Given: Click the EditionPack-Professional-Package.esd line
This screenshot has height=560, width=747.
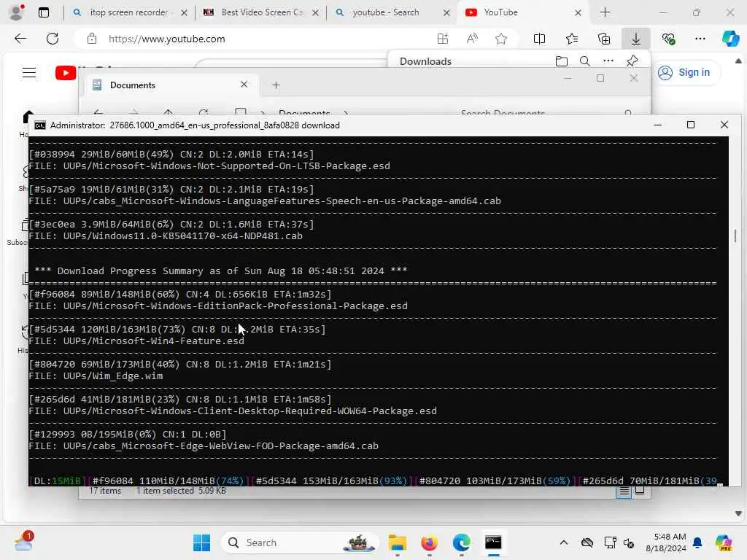Looking at the screenshot, I should (x=218, y=306).
